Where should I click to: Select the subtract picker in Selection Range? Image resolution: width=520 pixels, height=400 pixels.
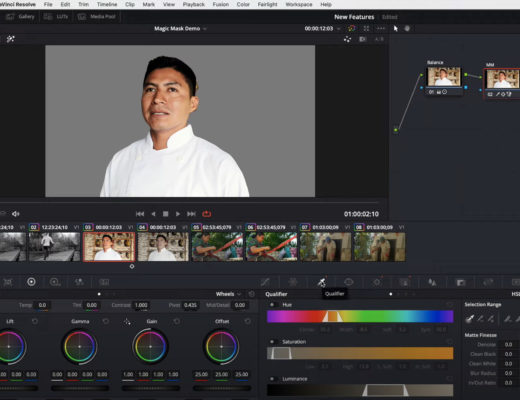pyautogui.click(x=480, y=319)
